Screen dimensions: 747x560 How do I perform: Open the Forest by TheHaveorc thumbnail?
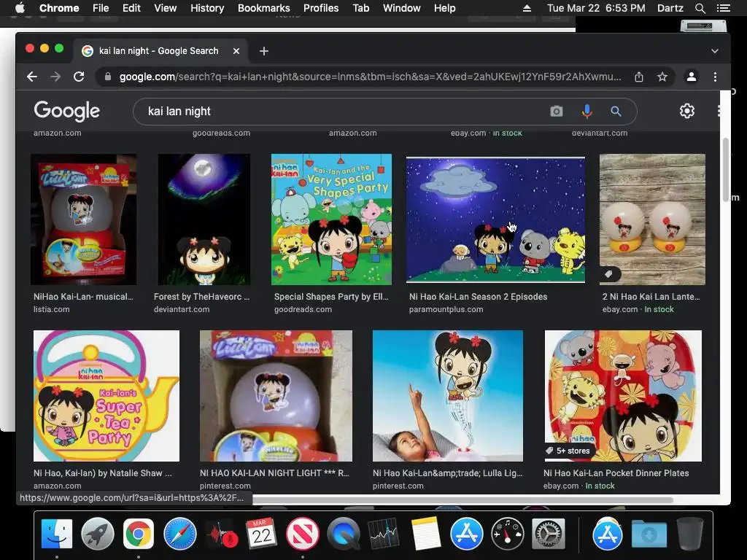point(204,219)
